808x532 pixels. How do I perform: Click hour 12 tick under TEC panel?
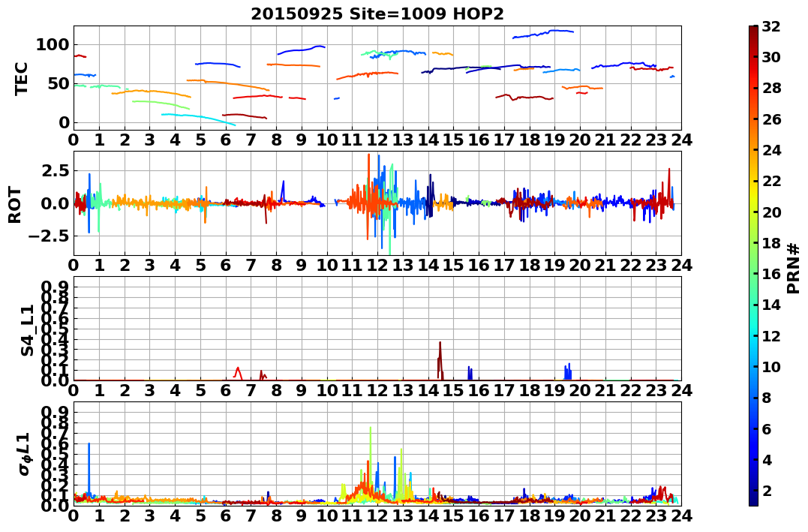point(377,140)
